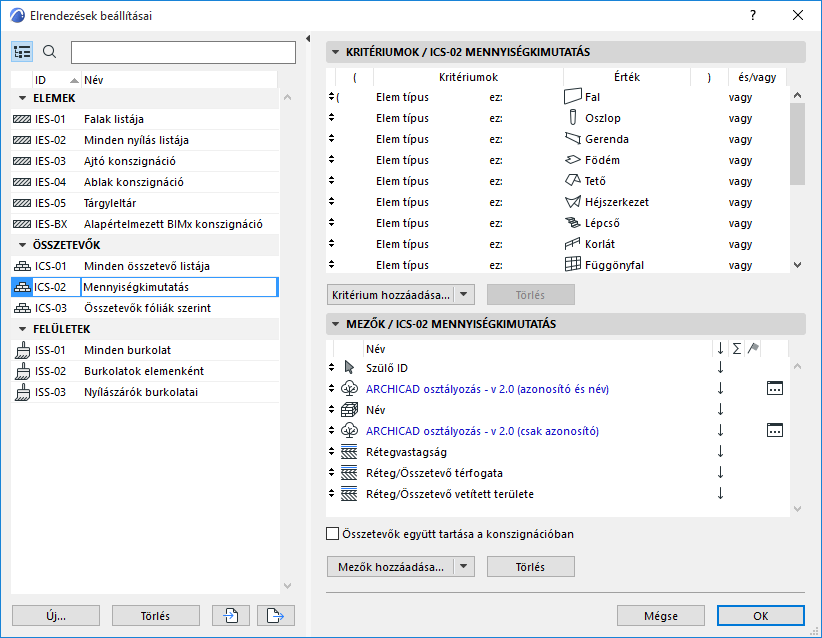Image resolution: width=822 pixels, height=638 pixels.
Task: Select ICS-01 Minden összetevő listája
Action: [146, 266]
